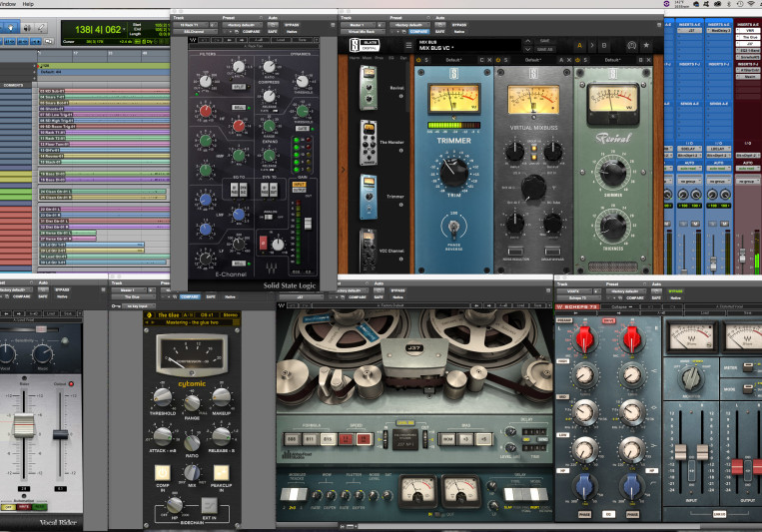Open the Glue preset 'Mastering - the glue two'
Viewport: 762px width, 532px height.
pyautogui.click(x=192, y=322)
